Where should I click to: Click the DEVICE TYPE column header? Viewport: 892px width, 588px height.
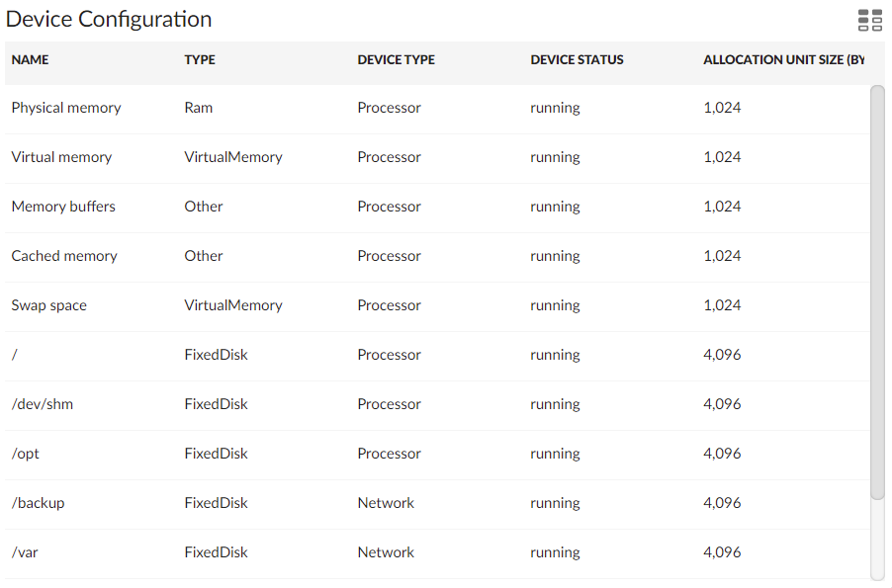(396, 60)
